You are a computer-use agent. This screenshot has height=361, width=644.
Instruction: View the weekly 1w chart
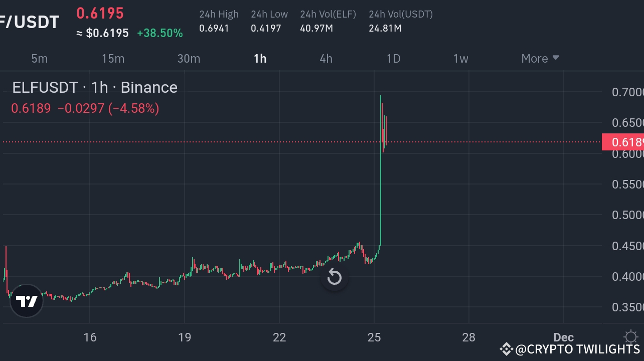coord(460,58)
